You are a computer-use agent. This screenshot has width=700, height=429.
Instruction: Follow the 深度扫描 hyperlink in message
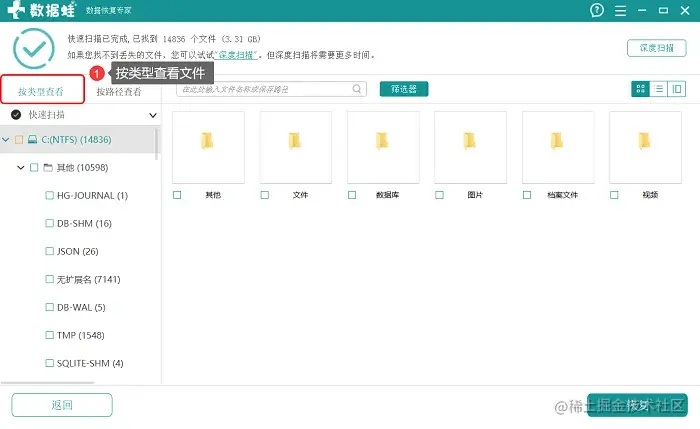click(236, 55)
